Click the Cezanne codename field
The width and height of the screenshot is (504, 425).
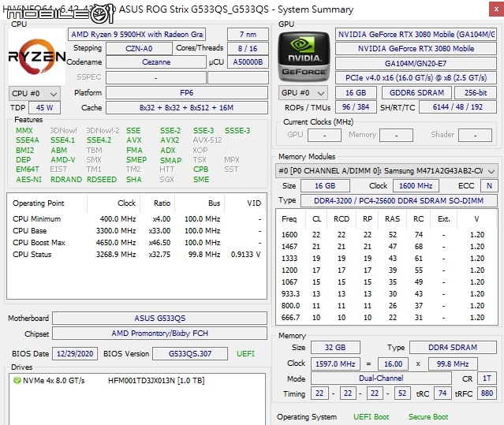click(x=156, y=62)
